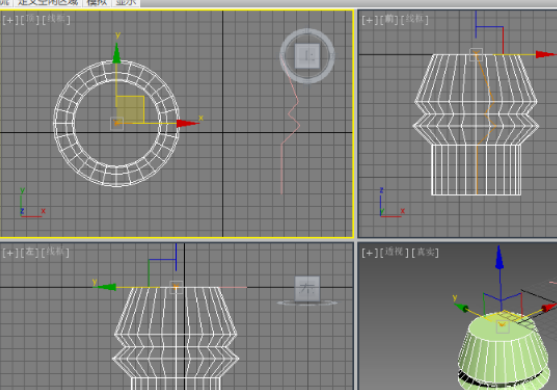Click the ViewCube left face in Left viewport
The width and height of the screenshot is (557, 390).
pos(307,288)
